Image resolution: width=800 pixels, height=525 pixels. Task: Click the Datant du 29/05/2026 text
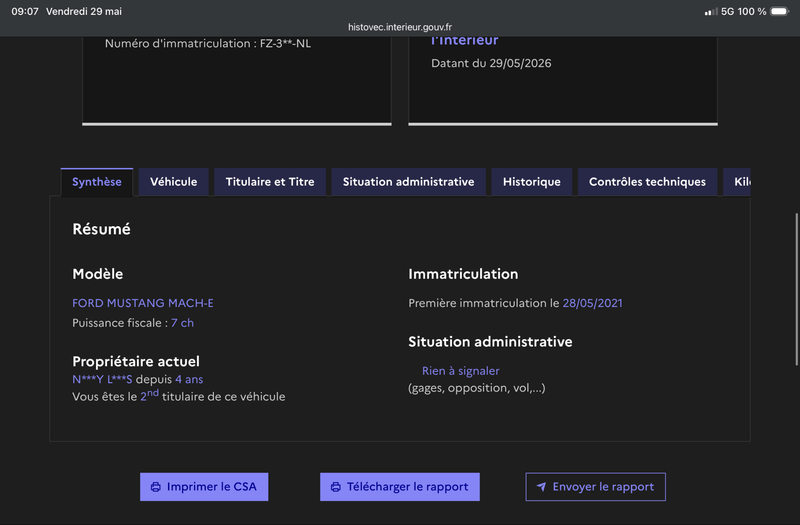pos(491,63)
